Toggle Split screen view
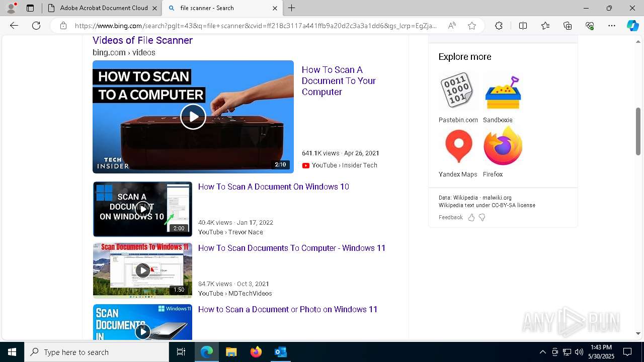644x362 pixels. click(x=523, y=26)
